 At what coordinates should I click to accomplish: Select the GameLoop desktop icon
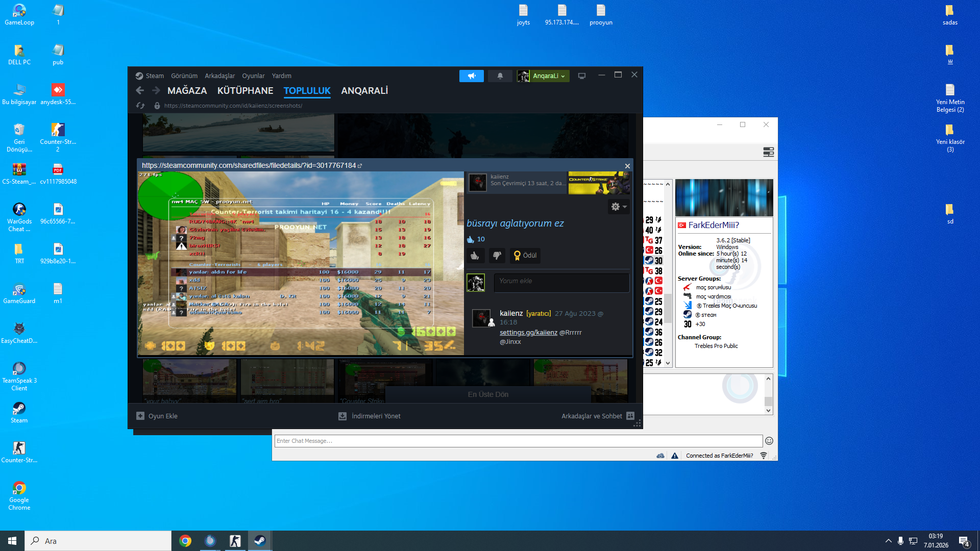(19, 15)
